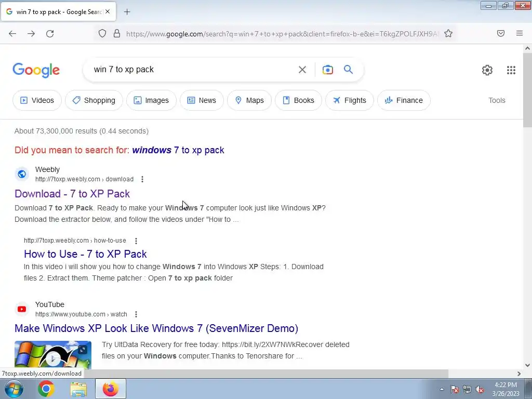Launch Chrome from the taskbar
This screenshot has height=399, width=532.
tap(46, 389)
